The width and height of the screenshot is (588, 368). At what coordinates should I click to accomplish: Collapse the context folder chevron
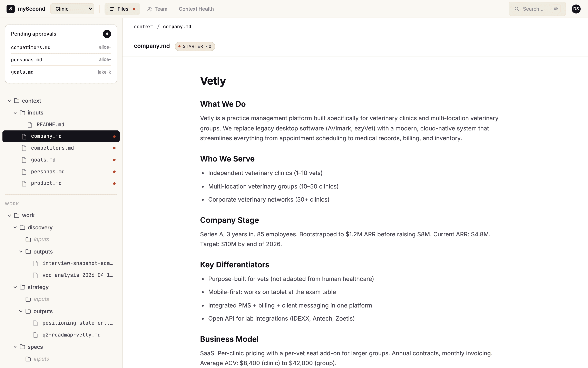9,101
